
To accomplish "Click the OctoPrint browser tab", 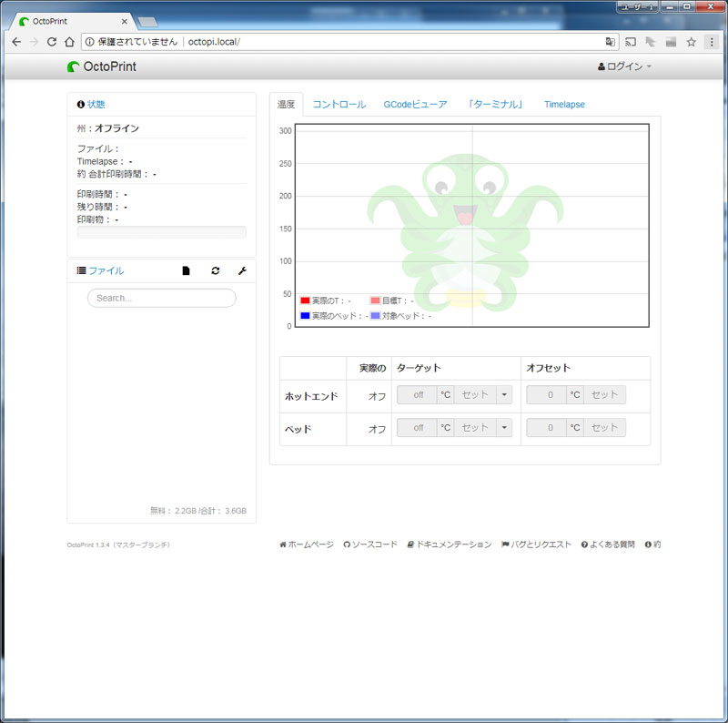I will [72, 21].
